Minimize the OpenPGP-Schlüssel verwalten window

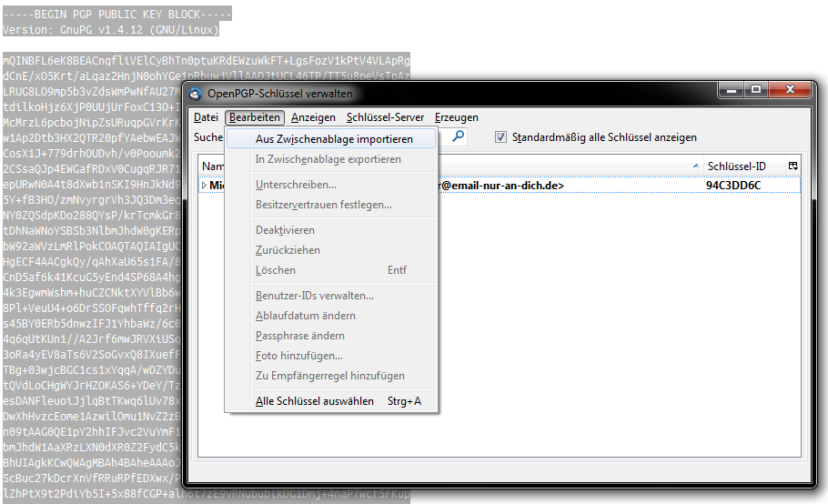pyautogui.click(x=730, y=90)
